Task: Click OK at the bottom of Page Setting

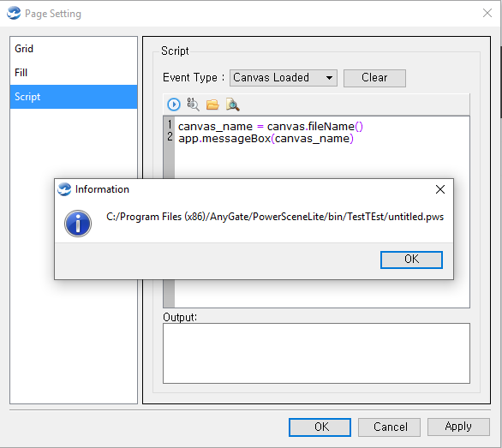Action: (x=320, y=427)
